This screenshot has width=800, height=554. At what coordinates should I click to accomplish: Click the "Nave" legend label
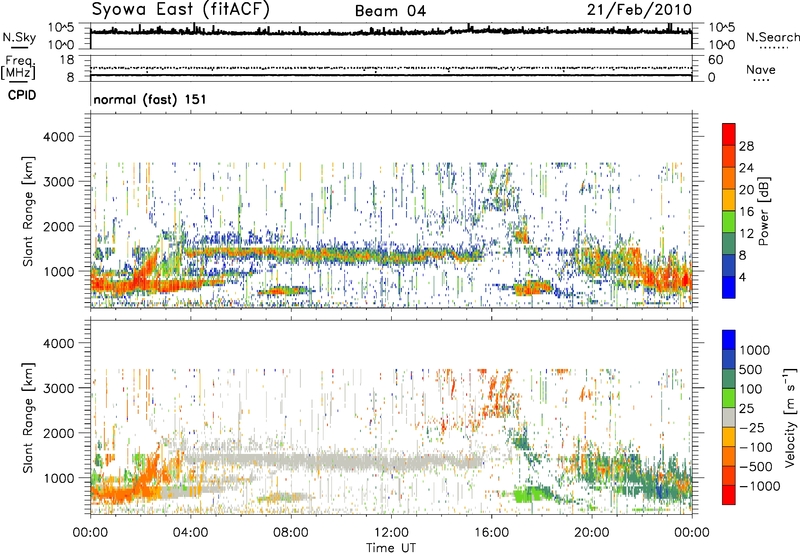click(761, 70)
